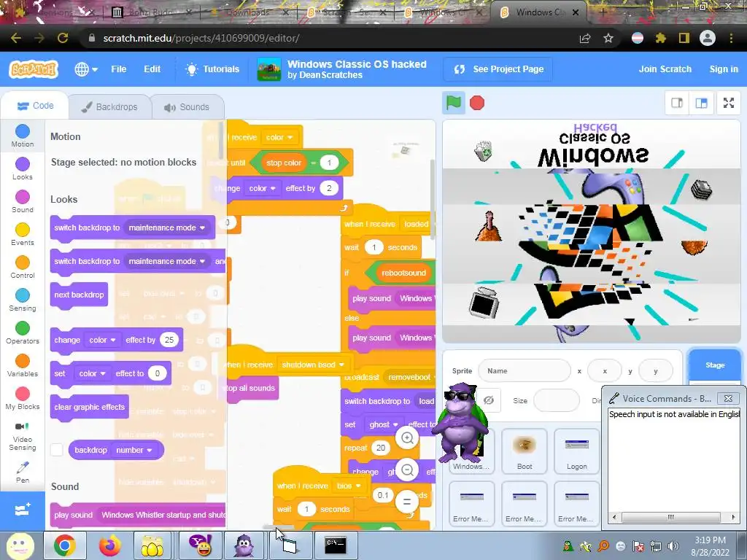
Task: Switch to large stage layout
Action: click(x=701, y=103)
